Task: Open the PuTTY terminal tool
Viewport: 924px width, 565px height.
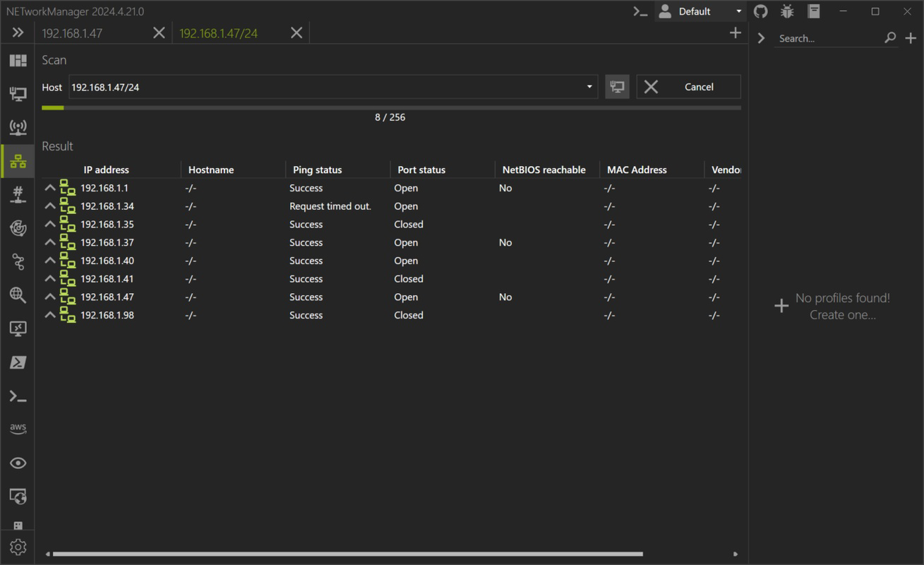Action: [18, 396]
